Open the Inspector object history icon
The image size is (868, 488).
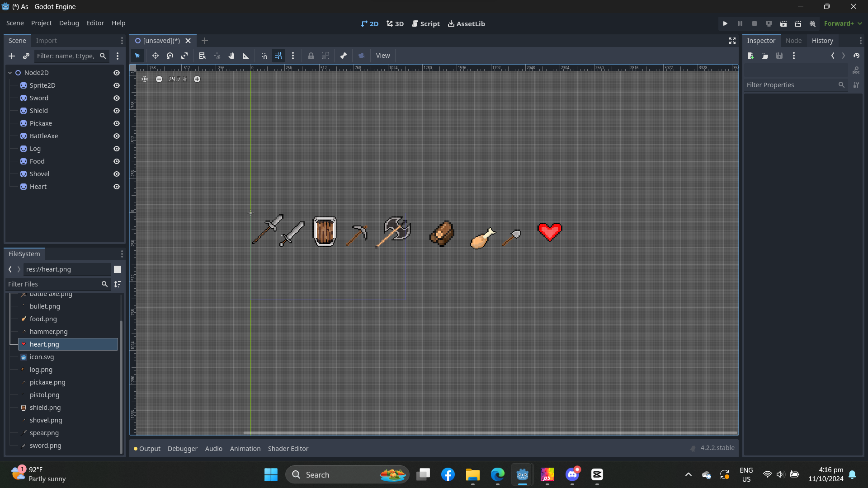click(856, 56)
